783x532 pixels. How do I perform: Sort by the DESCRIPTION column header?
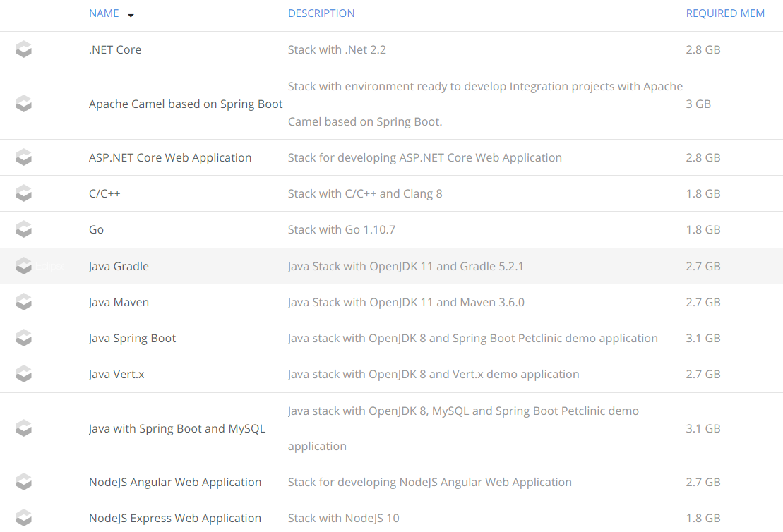(321, 13)
